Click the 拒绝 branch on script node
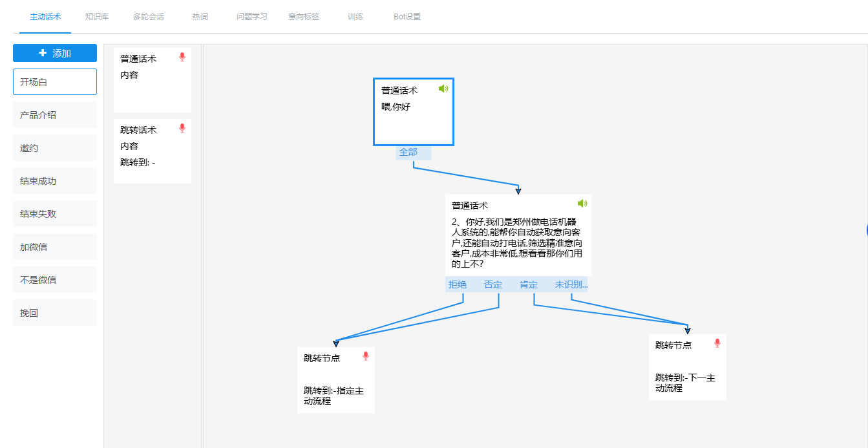The image size is (868, 448). [458, 284]
